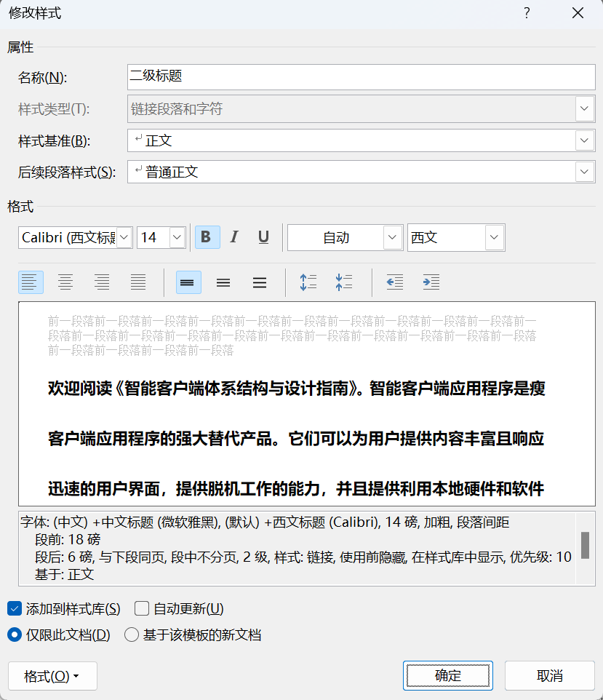The width and height of the screenshot is (603, 700).
Task: Click the 格式 section heading
Action: click(x=20, y=207)
